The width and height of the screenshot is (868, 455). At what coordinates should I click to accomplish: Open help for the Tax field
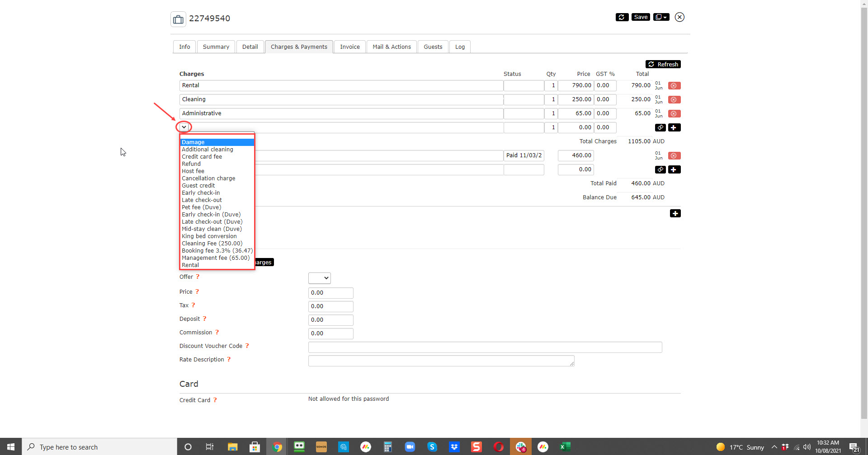pos(193,305)
